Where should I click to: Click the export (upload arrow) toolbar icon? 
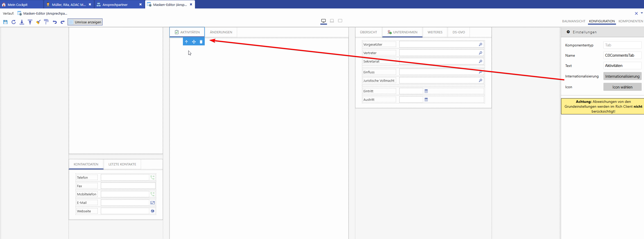[30, 22]
